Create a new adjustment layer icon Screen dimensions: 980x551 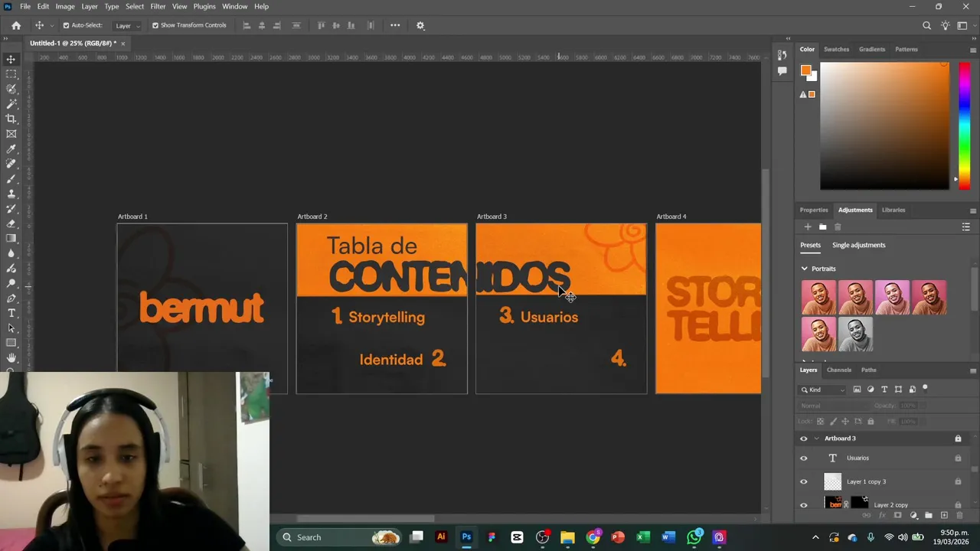point(913,516)
